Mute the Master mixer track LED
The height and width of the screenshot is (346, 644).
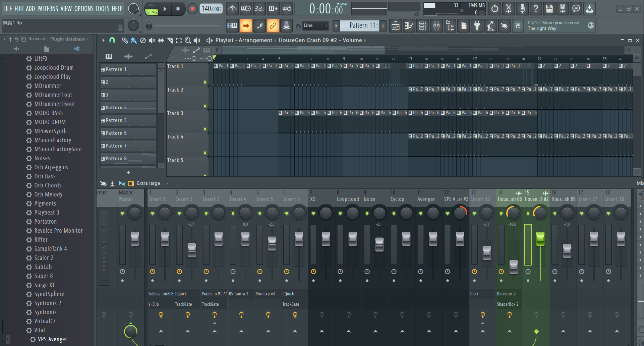coord(122,213)
